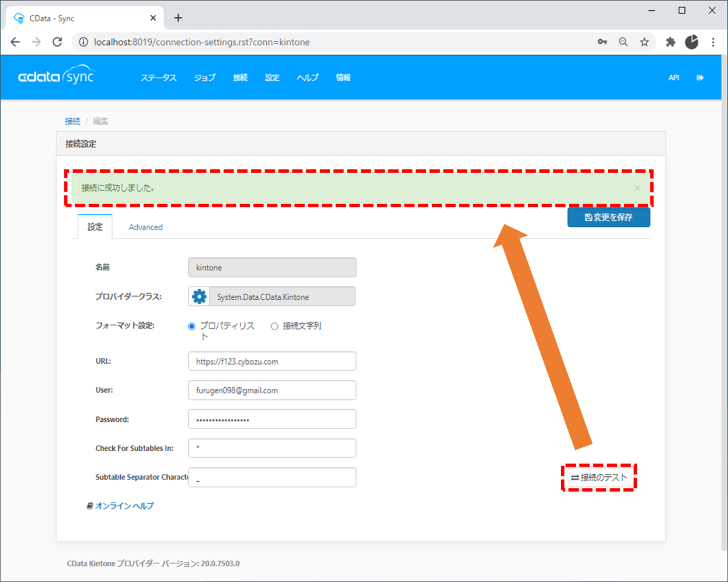Dismiss the connection success alert
Image resolution: width=728 pixels, height=582 pixels.
[637, 188]
